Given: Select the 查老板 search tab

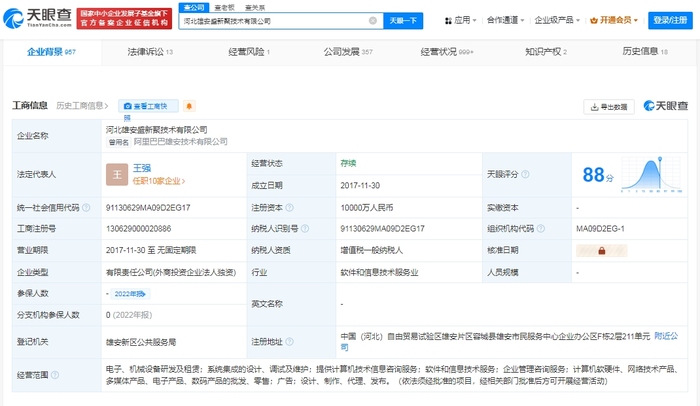Looking at the screenshot, I should pyautogui.click(x=224, y=8).
